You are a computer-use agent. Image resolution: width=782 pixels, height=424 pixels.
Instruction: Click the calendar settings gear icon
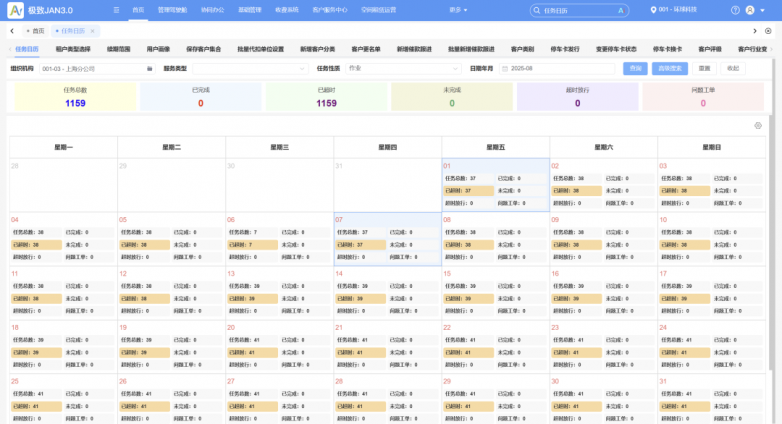coord(758,126)
